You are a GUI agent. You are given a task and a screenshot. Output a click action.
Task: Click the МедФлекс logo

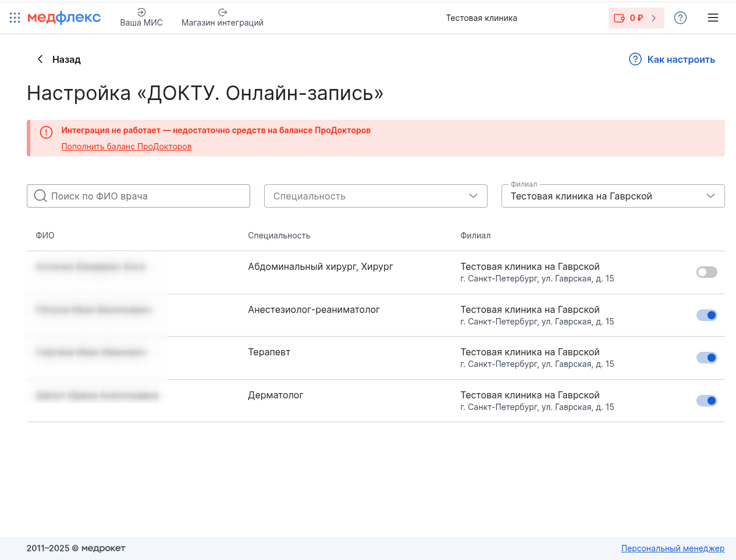coord(64,18)
